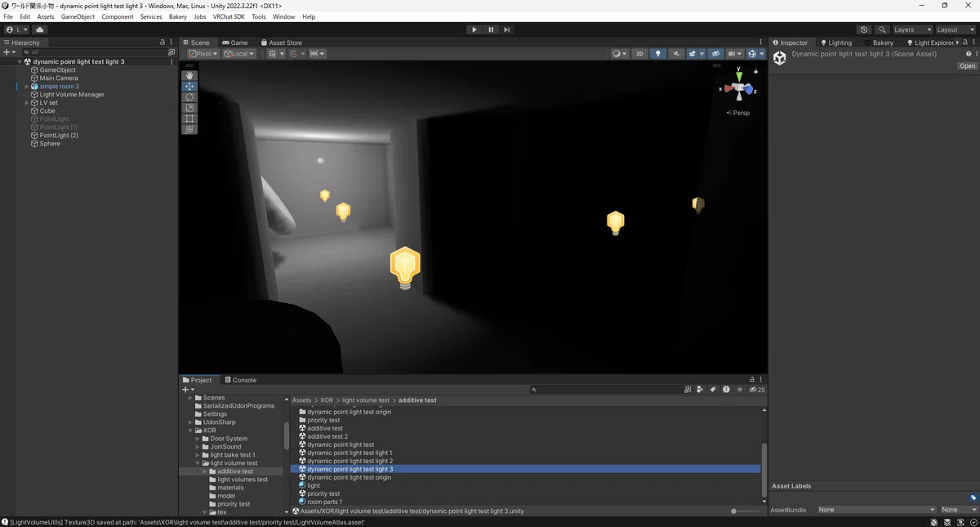Open Scene view three-dot options menu
The image size is (980, 527).
[x=761, y=42]
